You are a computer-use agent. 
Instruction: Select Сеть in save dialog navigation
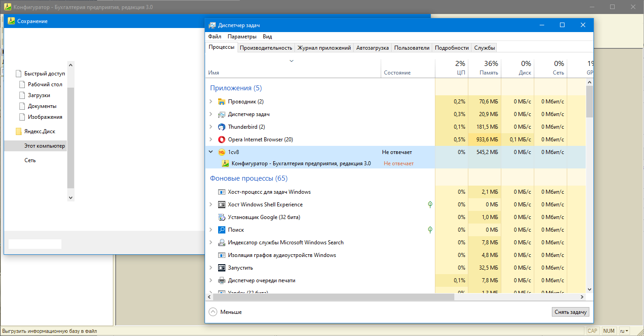click(30, 160)
